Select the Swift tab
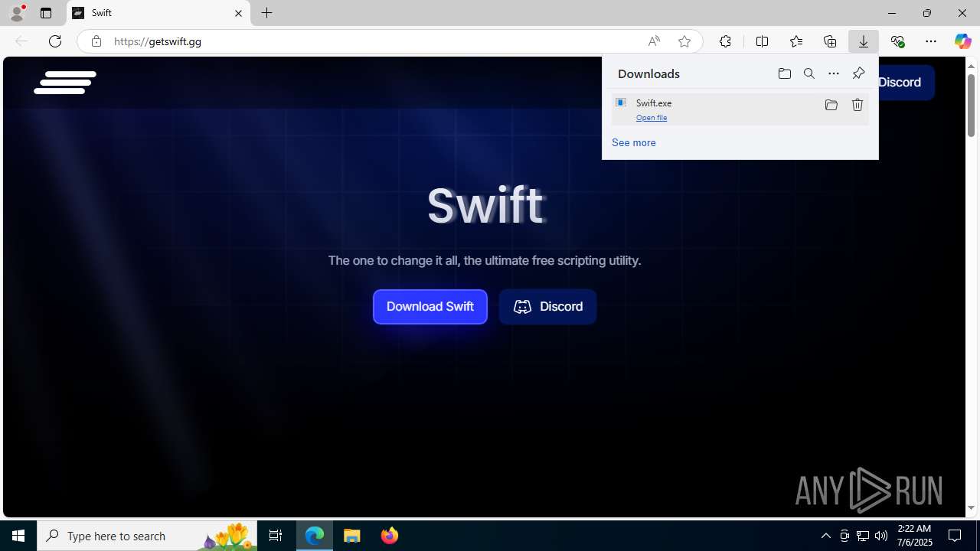980x551 pixels. [x=158, y=13]
